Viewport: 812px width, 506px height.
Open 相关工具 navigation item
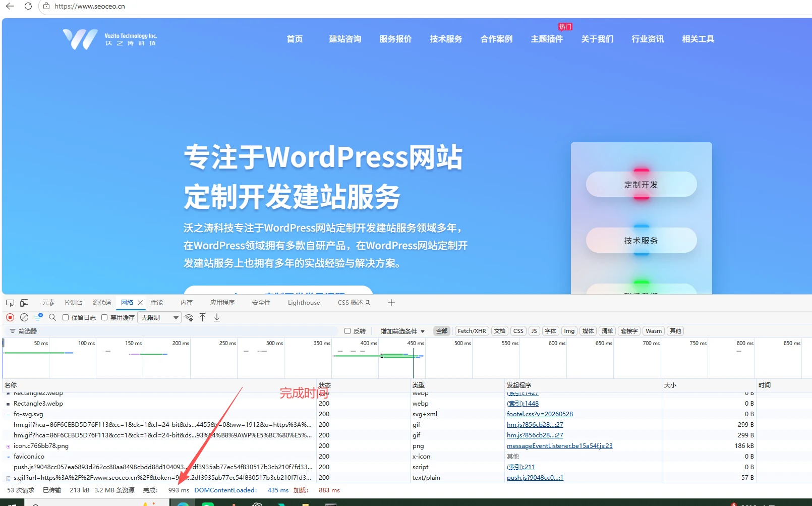[x=698, y=39]
